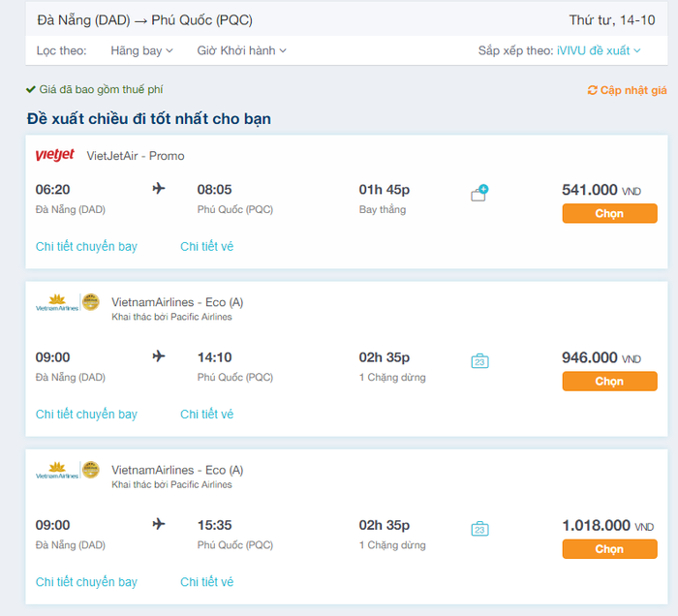
Task: Click the refresh icon beside Cập nhật giá
Action: [x=593, y=90]
